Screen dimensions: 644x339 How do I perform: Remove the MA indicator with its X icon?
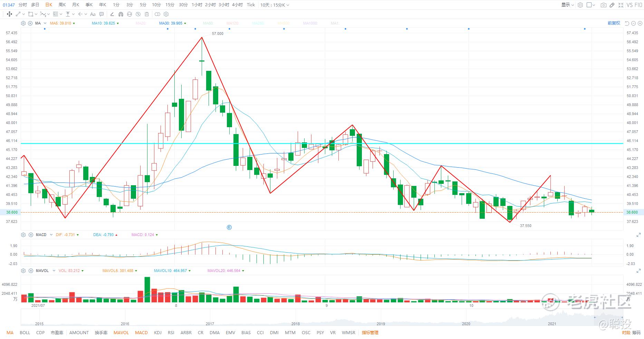point(30,23)
